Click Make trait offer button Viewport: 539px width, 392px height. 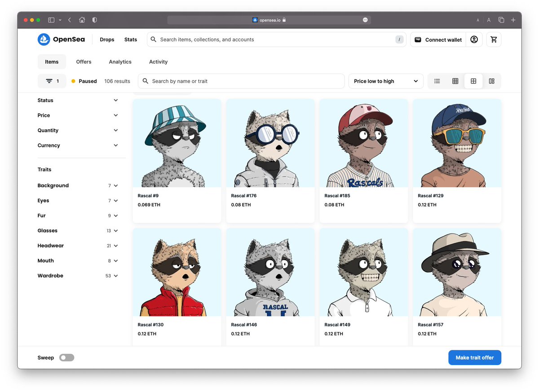pyautogui.click(x=475, y=358)
